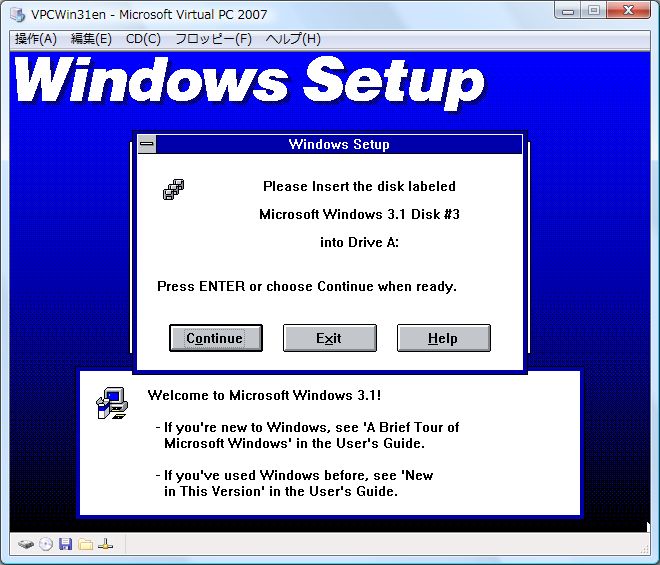Open the CD(C) menu
This screenshot has width=660, height=565.
(x=143, y=39)
